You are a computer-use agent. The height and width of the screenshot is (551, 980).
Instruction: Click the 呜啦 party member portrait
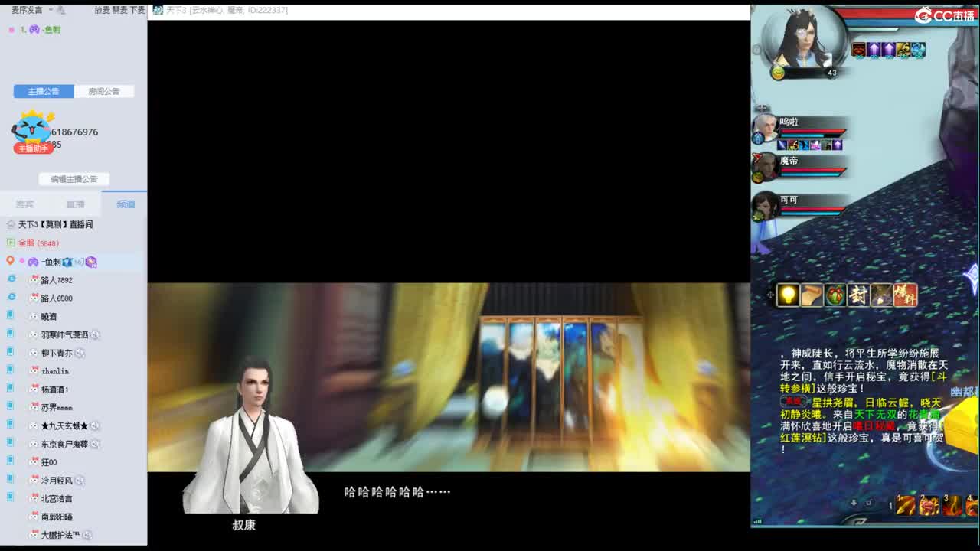(765, 126)
